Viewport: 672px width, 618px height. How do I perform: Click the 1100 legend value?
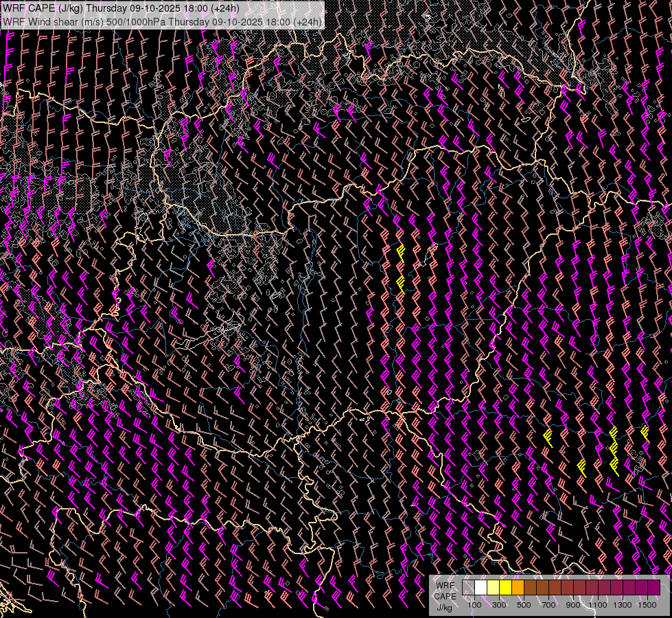(598, 605)
